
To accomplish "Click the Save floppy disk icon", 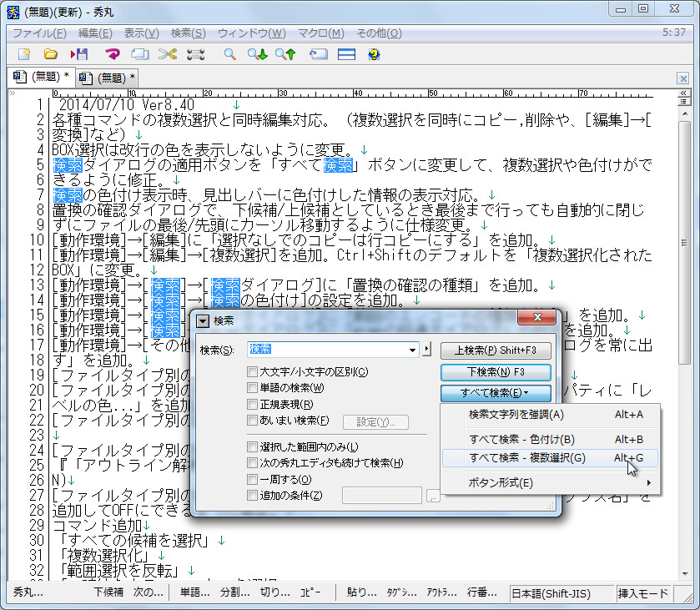I will [x=79, y=54].
